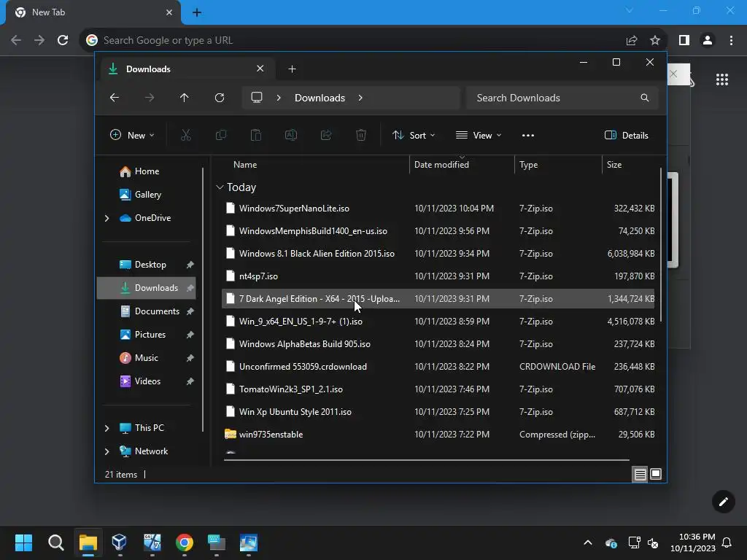Click the Rename icon in Explorer toolbar
The image size is (747, 560).
pyautogui.click(x=290, y=135)
